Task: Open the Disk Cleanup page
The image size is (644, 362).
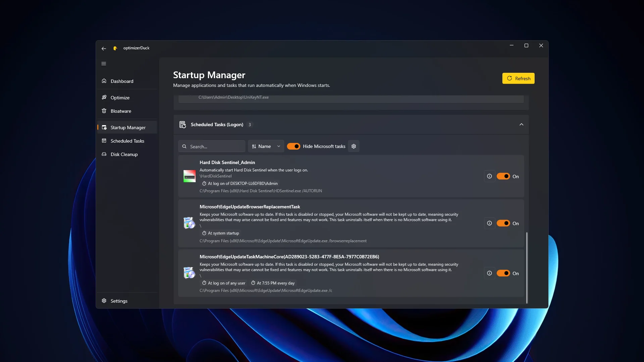Action: tap(127, 154)
